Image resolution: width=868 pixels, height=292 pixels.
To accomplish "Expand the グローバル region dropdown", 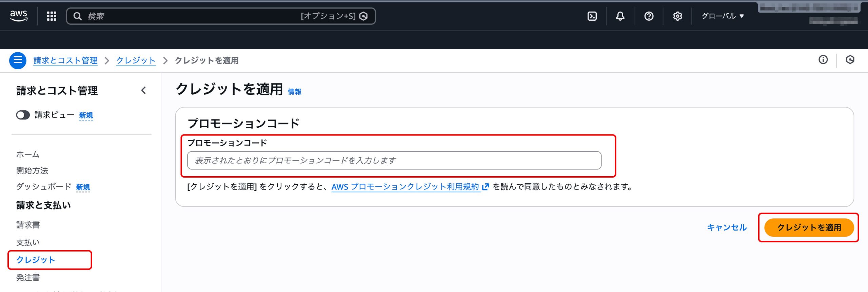I will [x=722, y=16].
